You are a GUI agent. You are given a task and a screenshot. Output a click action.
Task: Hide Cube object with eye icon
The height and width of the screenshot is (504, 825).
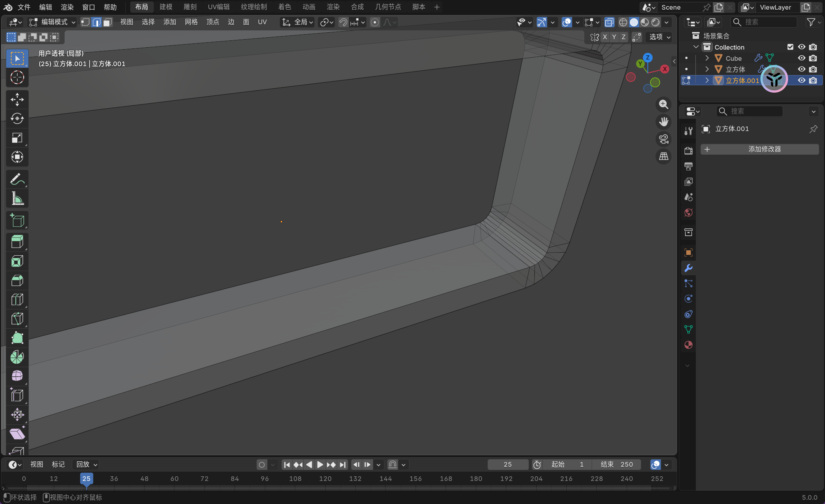802,58
